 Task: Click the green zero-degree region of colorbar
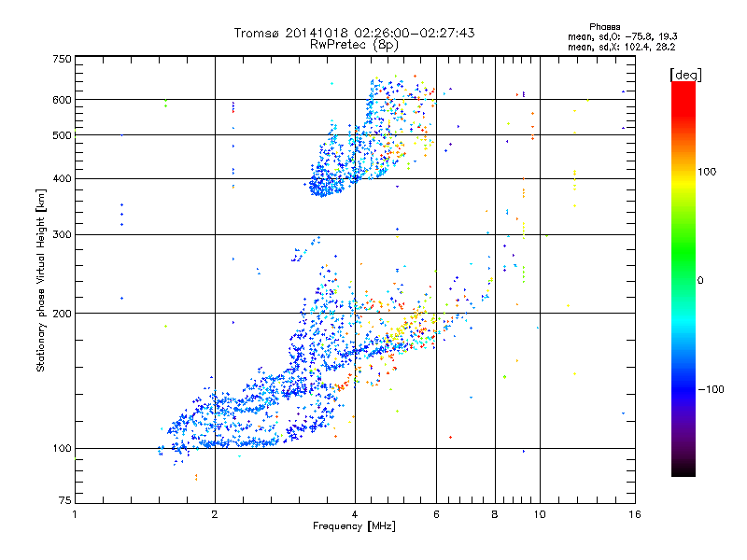tap(684, 278)
